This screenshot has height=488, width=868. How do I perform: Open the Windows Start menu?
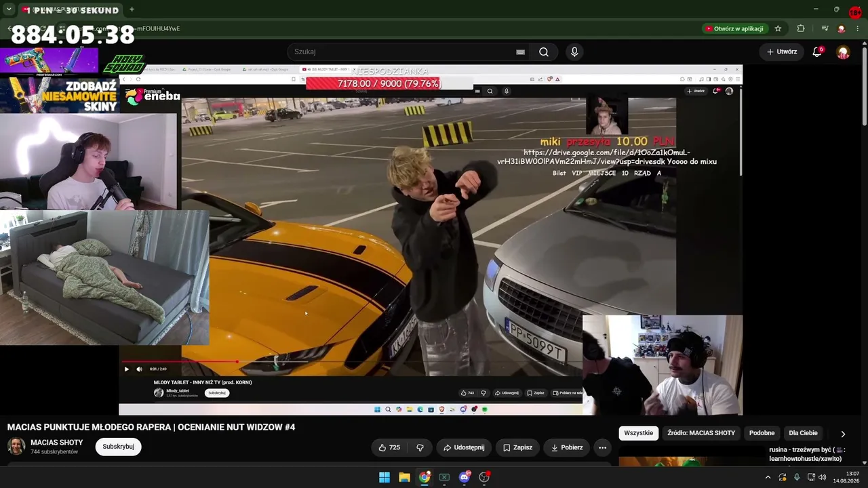pos(384,477)
